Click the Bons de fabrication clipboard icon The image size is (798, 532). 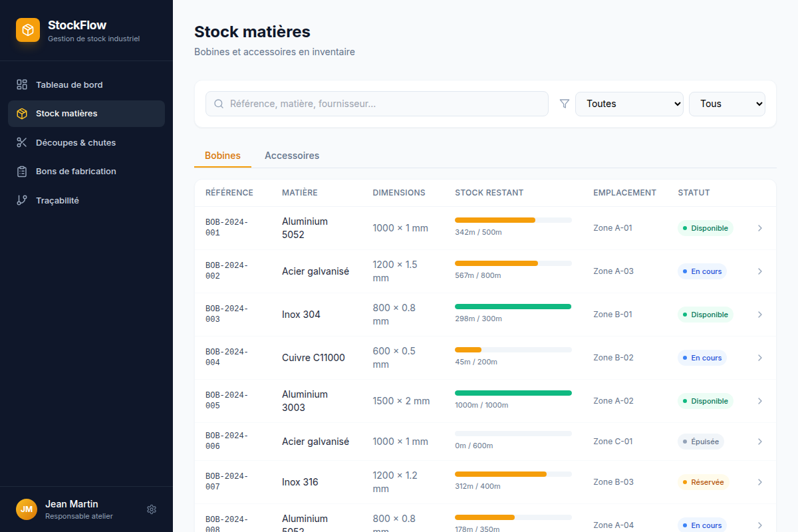click(x=22, y=172)
